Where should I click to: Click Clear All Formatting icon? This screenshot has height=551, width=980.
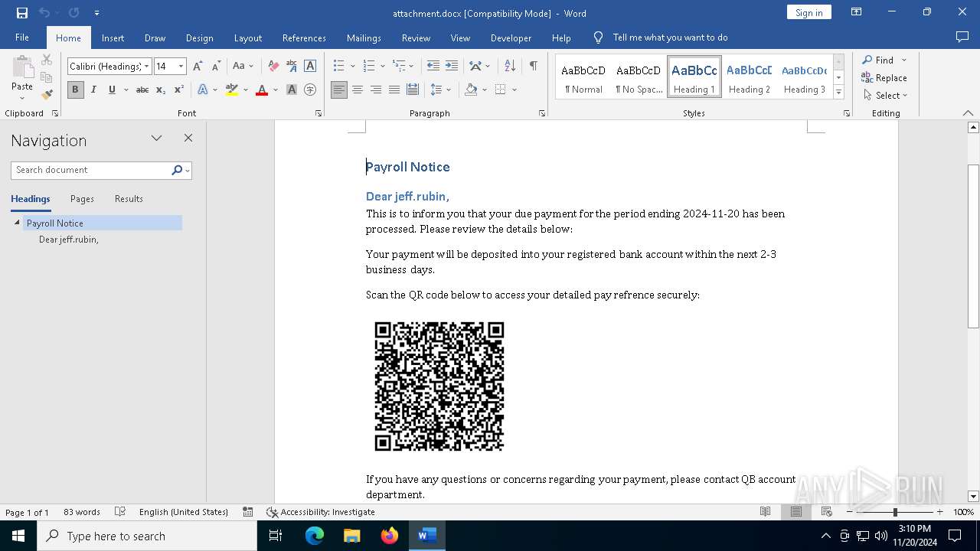(273, 67)
